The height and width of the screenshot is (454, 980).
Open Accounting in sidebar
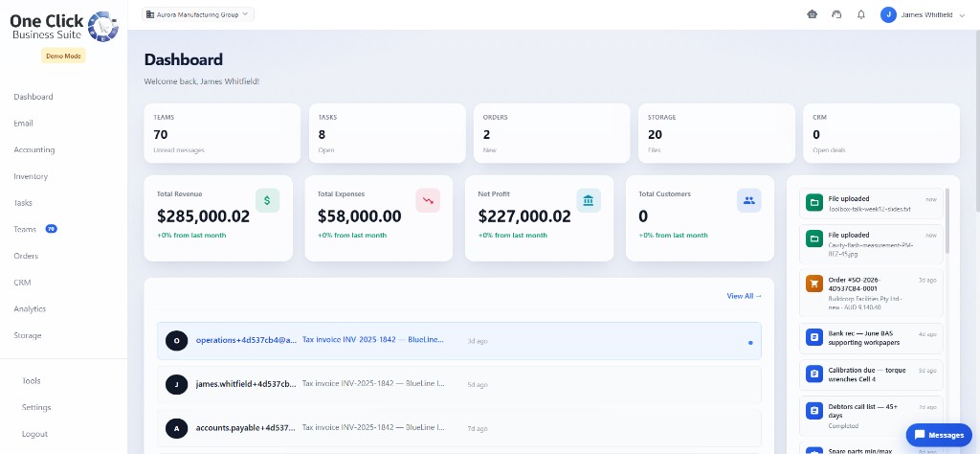33,150
